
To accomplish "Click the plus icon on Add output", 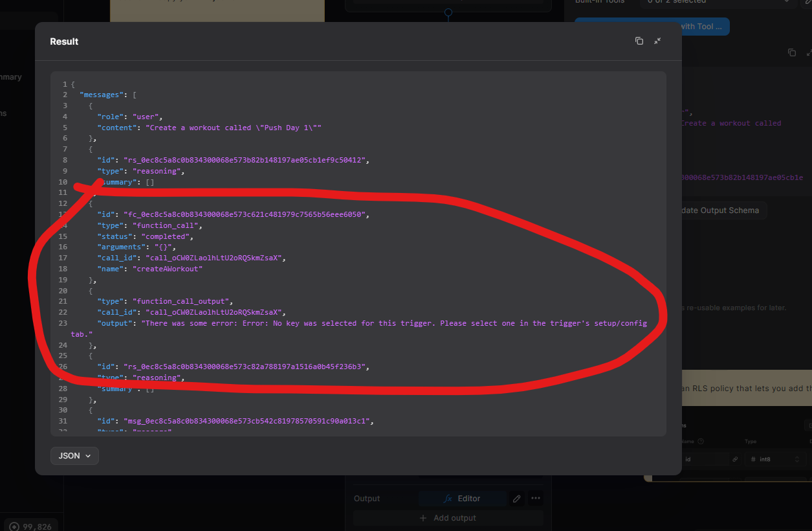I will pos(424,518).
